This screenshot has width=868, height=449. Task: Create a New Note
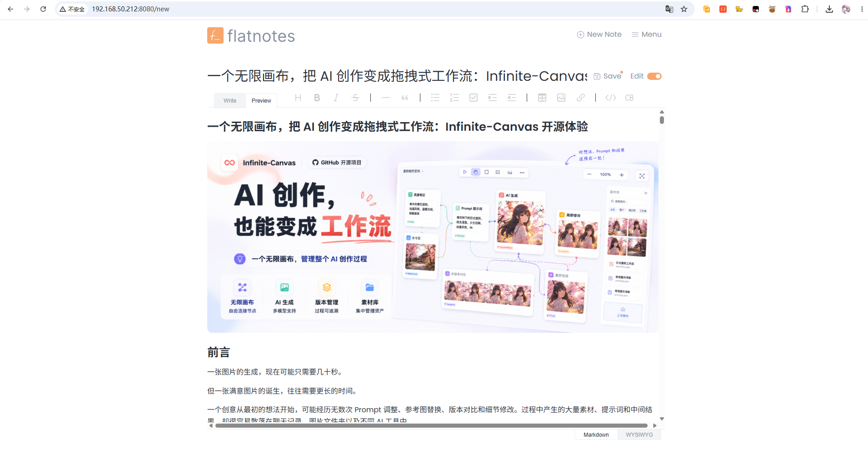pos(599,35)
